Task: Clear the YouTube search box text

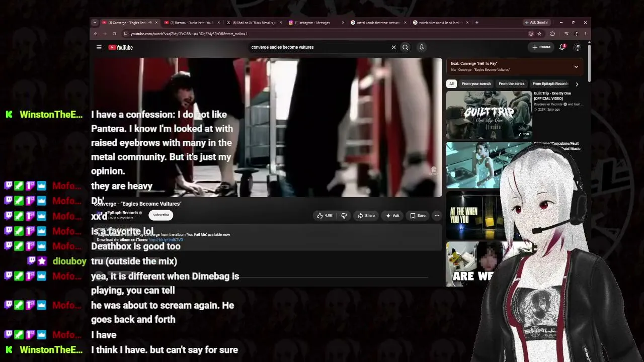Action: pyautogui.click(x=393, y=47)
